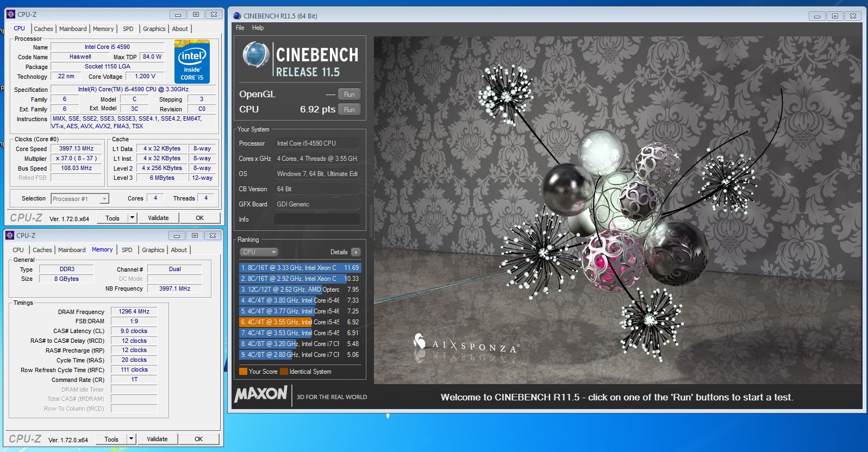Open Processor #1 selection dropdown in CPU-Z
Image resolution: width=868 pixels, height=452 pixels.
click(x=80, y=199)
